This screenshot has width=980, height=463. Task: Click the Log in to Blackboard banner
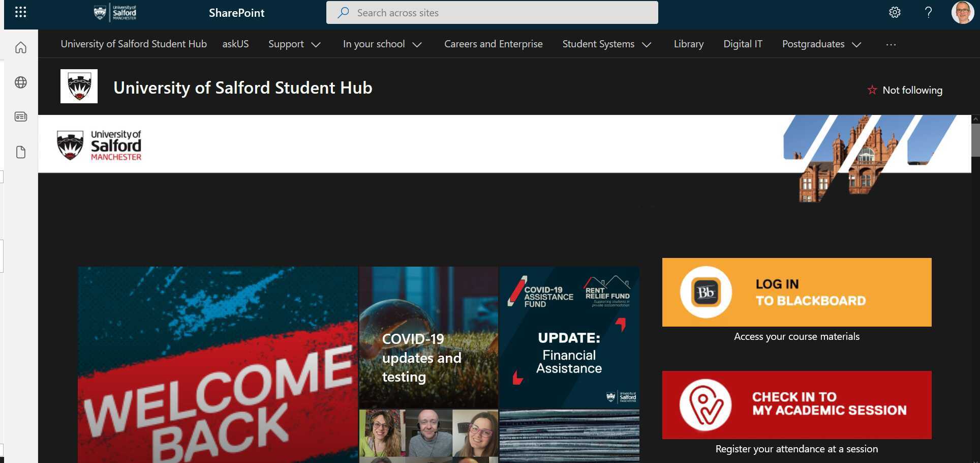click(x=796, y=292)
